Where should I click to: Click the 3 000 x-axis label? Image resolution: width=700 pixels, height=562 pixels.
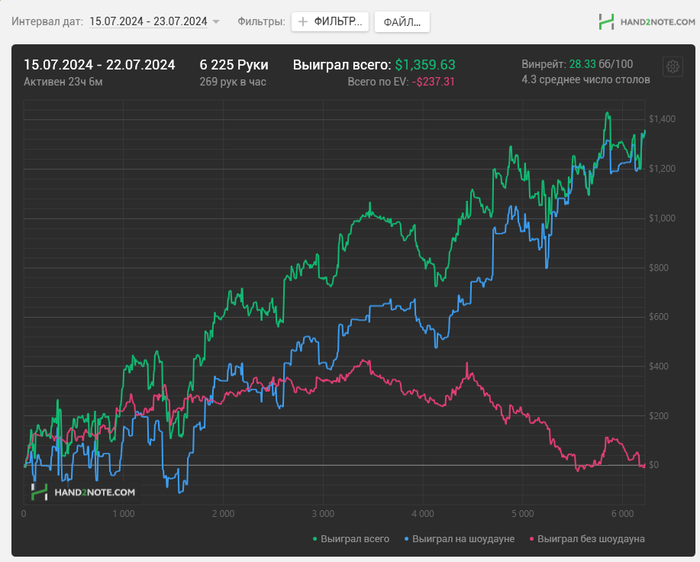pos(323,514)
